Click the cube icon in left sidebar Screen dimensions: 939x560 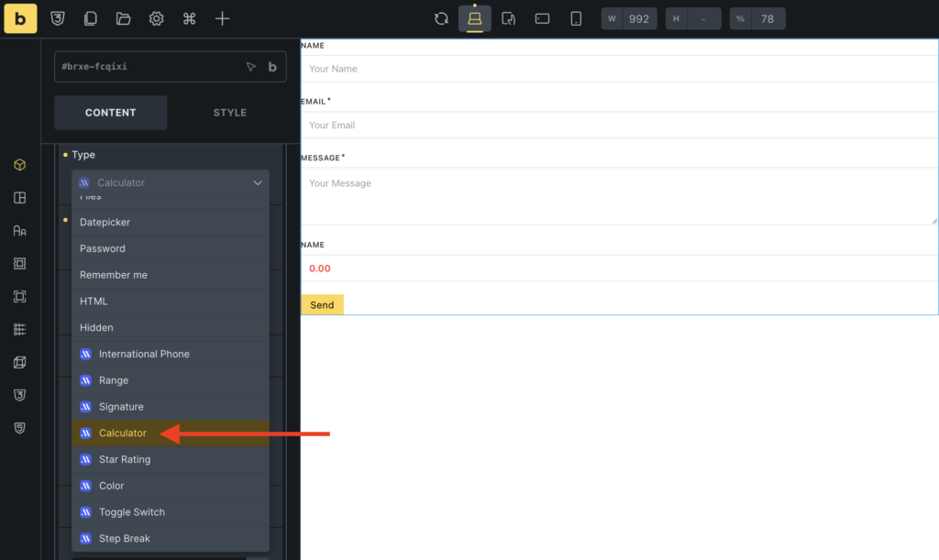(x=20, y=165)
